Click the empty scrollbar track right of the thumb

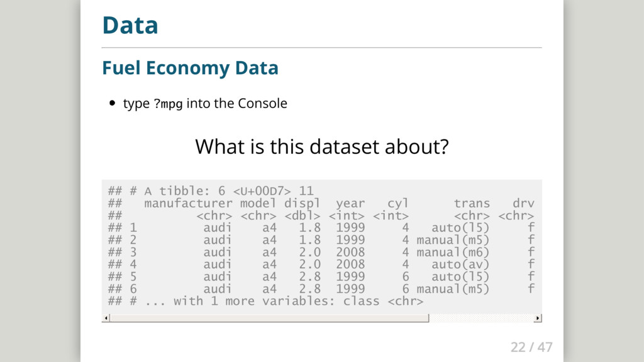click(x=481, y=318)
